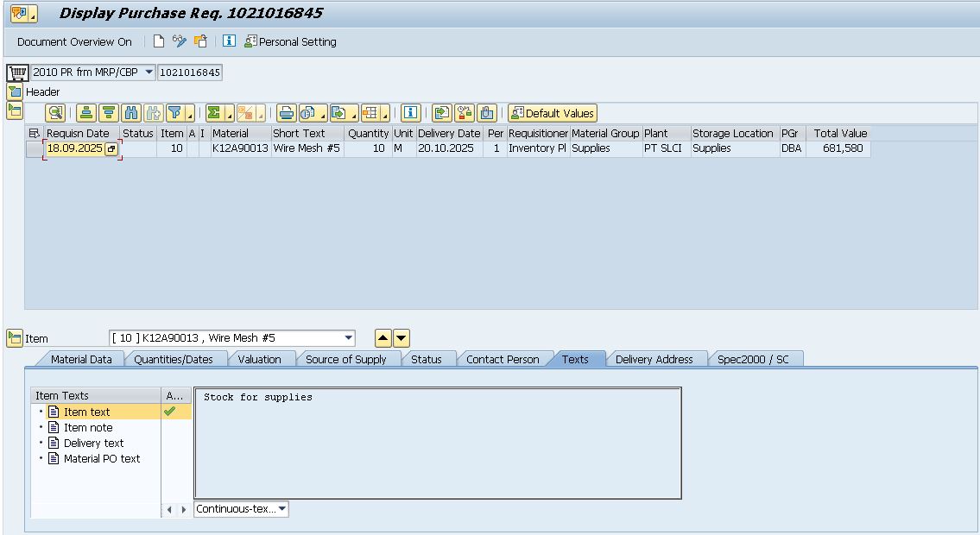This screenshot has width=980, height=535.
Task: Click the Print icon in item toolbar
Action: tap(286, 113)
